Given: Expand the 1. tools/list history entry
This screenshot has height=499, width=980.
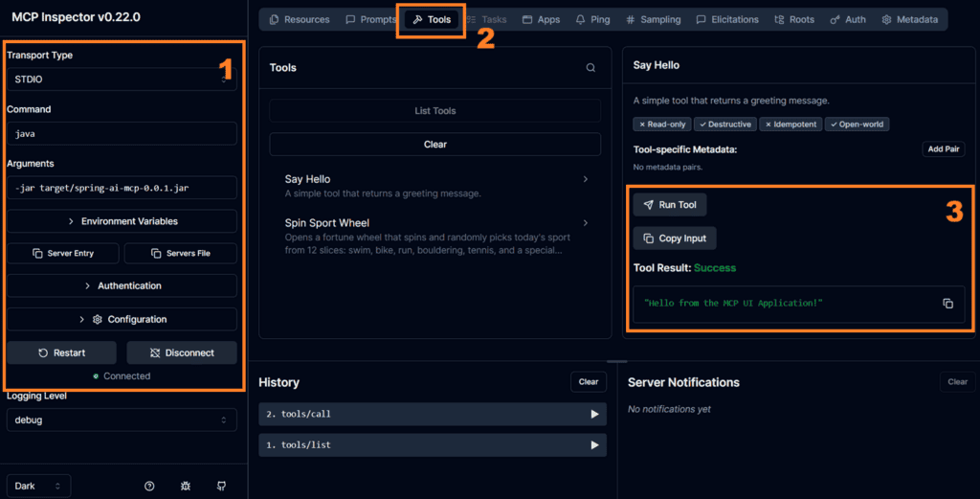Looking at the screenshot, I should (433, 445).
